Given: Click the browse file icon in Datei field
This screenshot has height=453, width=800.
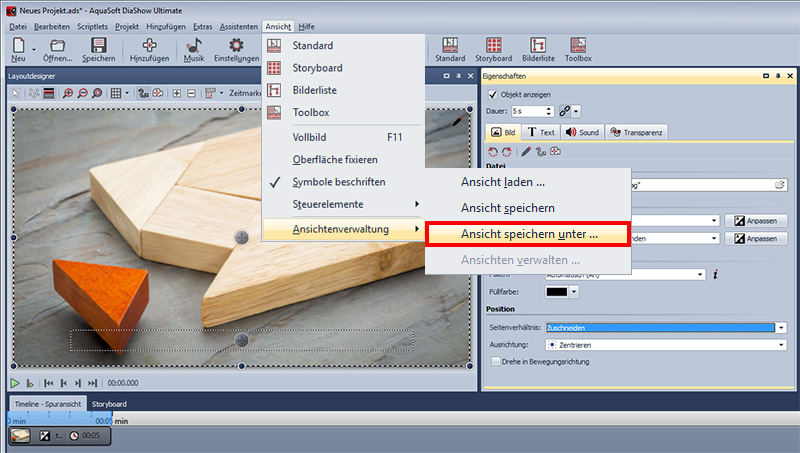Looking at the screenshot, I should (779, 185).
